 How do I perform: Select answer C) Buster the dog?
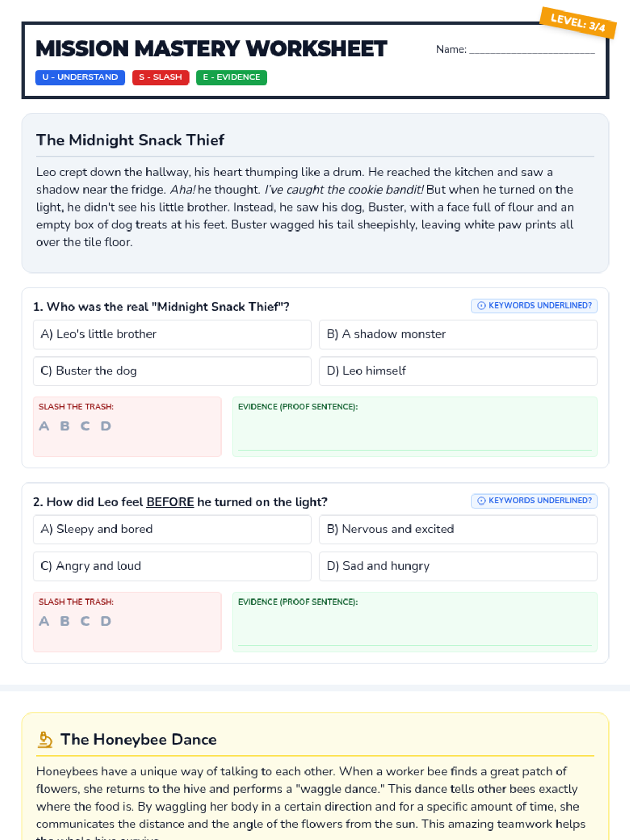tap(172, 371)
